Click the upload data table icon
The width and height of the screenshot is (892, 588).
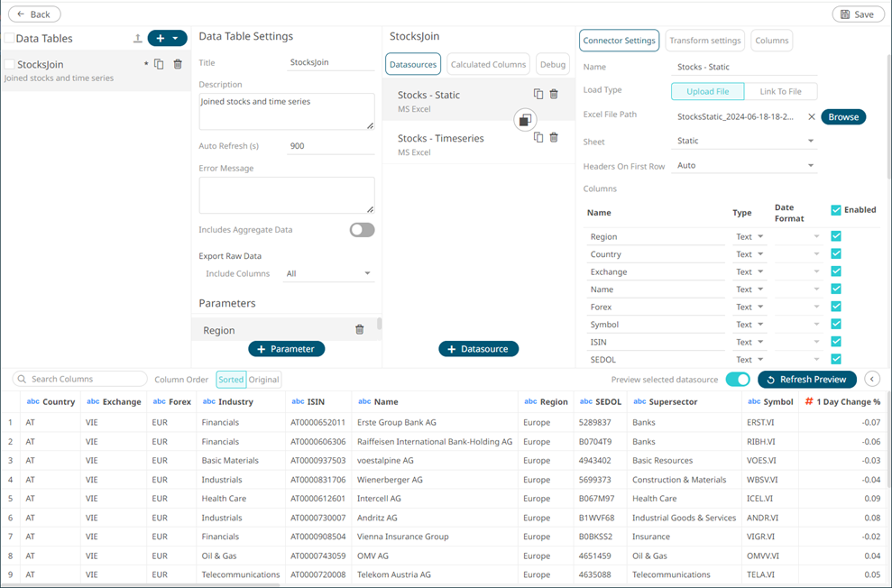click(x=137, y=39)
